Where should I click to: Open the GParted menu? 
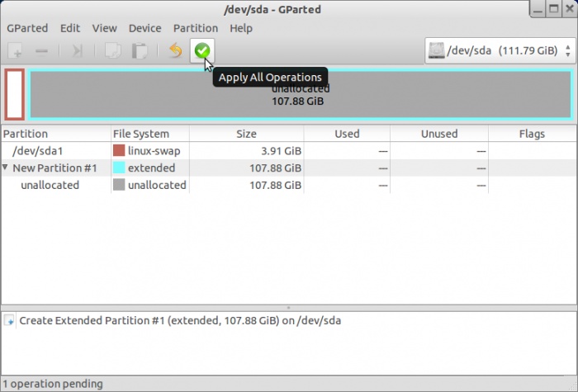[x=27, y=28]
